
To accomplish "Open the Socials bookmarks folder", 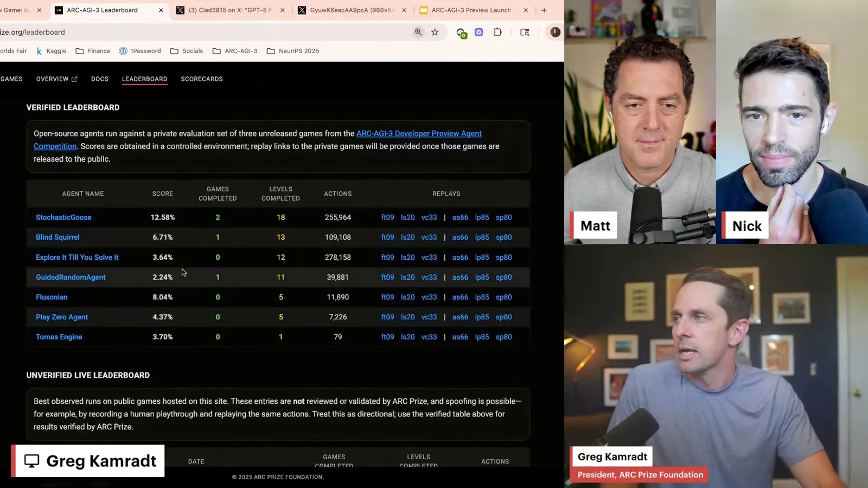I will click(187, 51).
